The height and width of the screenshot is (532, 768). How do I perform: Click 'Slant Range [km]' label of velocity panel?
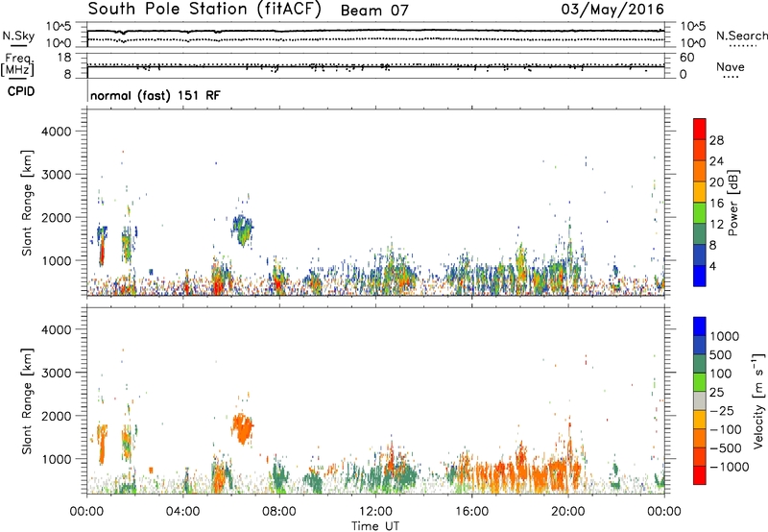click(27, 400)
